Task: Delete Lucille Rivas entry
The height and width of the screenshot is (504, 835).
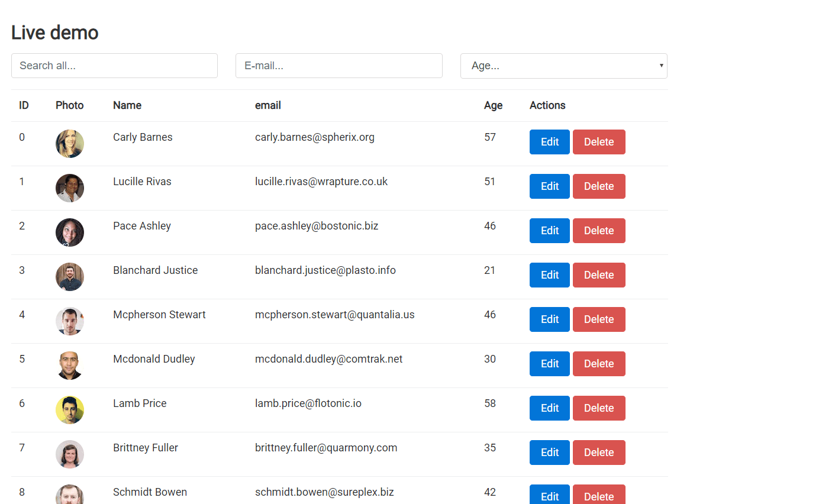Action: point(599,186)
